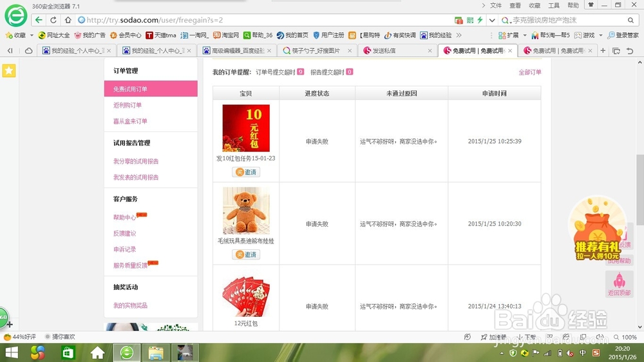Click the 44%好评 status bar item
644x362 pixels.
point(20,337)
